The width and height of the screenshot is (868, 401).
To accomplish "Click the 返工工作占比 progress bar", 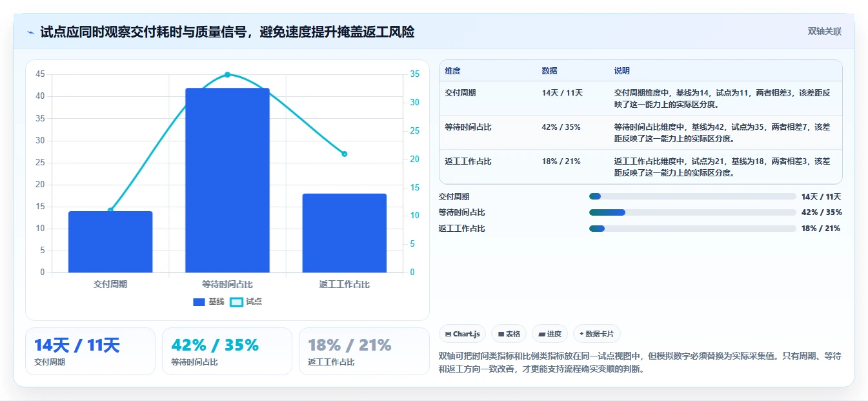I will coord(692,229).
